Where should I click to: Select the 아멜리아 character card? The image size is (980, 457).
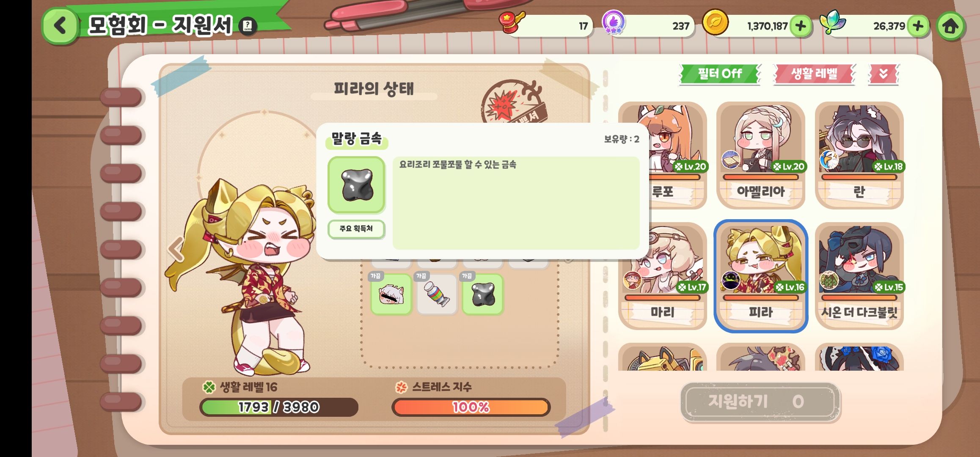coord(760,155)
